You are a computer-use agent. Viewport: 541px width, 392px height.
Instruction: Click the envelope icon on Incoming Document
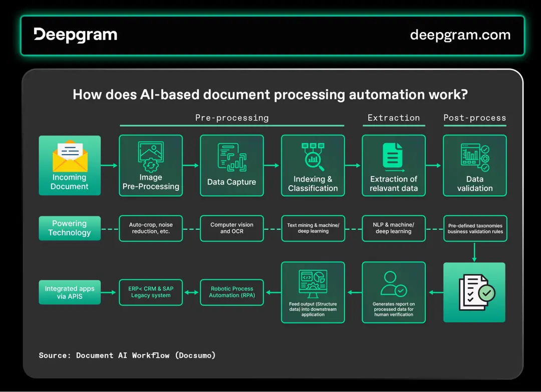click(70, 155)
